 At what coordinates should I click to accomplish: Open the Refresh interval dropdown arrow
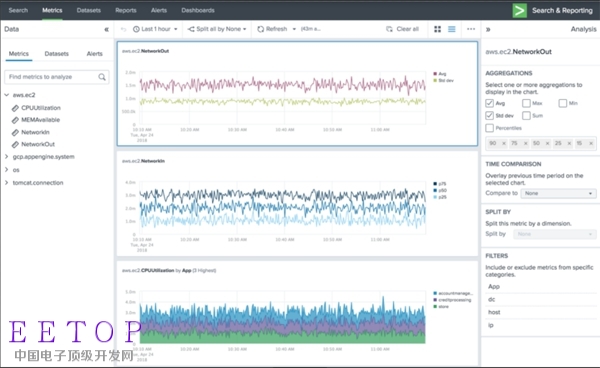click(x=294, y=29)
